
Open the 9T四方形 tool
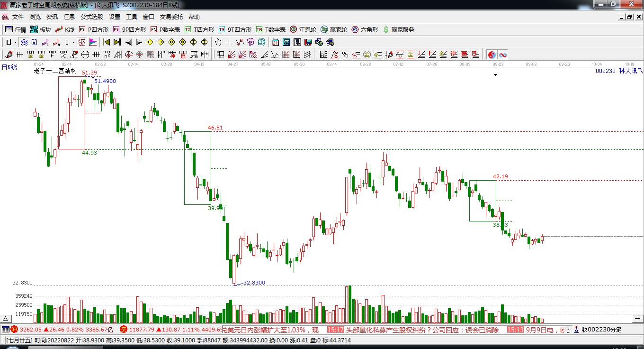(235, 29)
